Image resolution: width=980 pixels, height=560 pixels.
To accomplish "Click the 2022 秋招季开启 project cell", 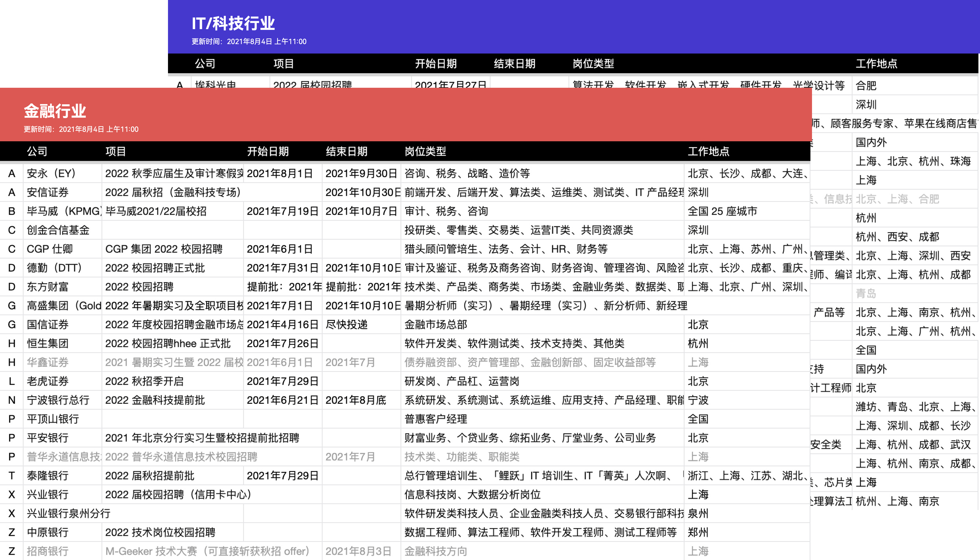I will 173,381.
